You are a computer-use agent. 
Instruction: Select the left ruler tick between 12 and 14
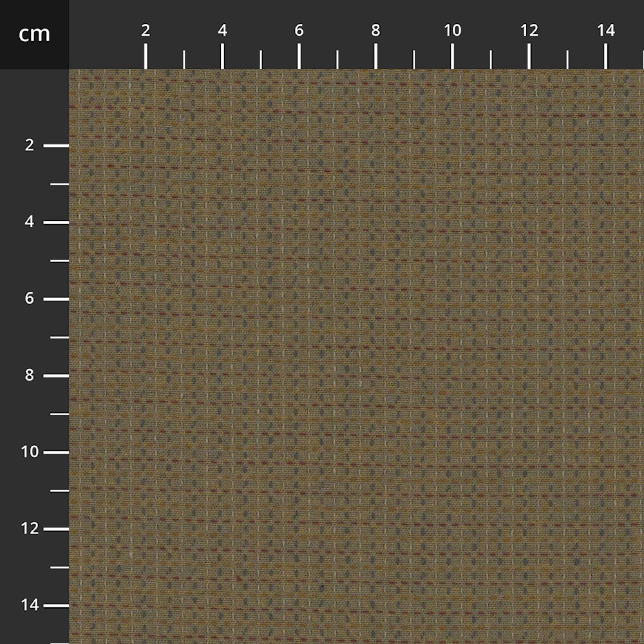click(x=59, y=567)
